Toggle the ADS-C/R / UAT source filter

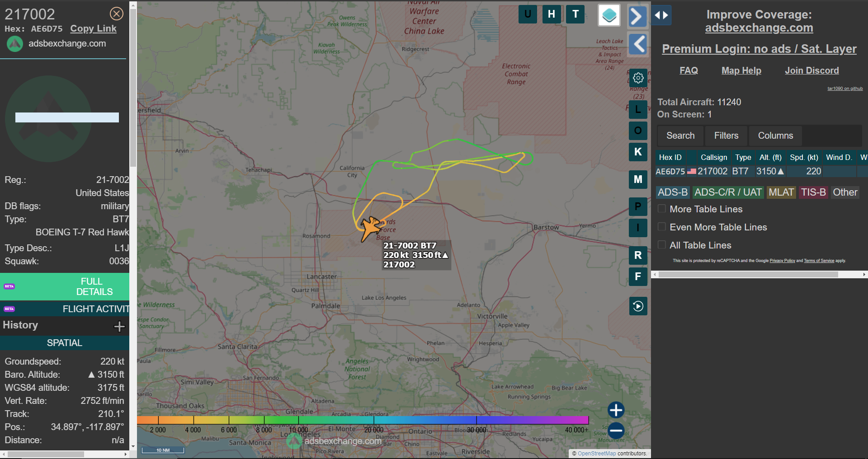click(728, 192)
